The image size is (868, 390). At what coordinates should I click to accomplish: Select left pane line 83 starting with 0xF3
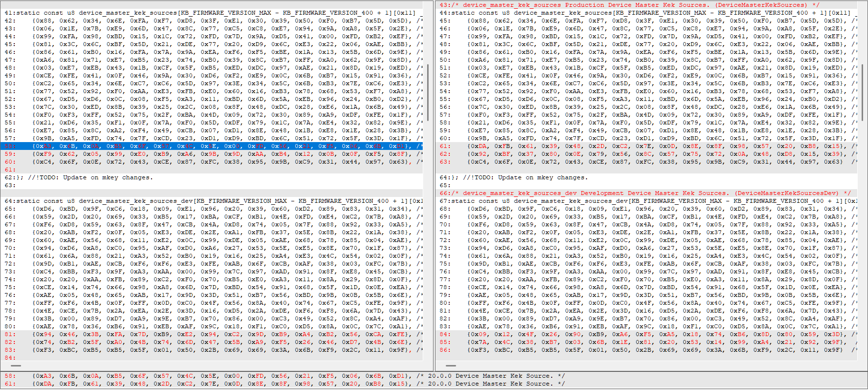(x=211, y=350)
